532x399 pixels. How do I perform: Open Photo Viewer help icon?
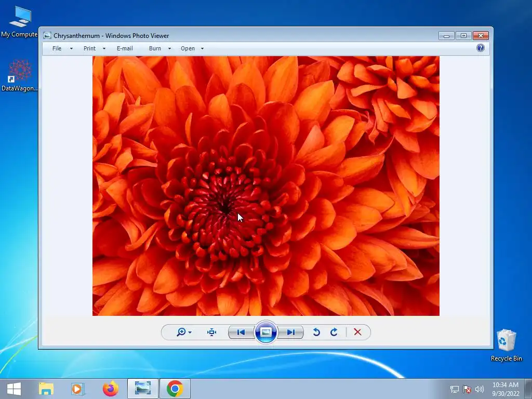coord(481,48)
